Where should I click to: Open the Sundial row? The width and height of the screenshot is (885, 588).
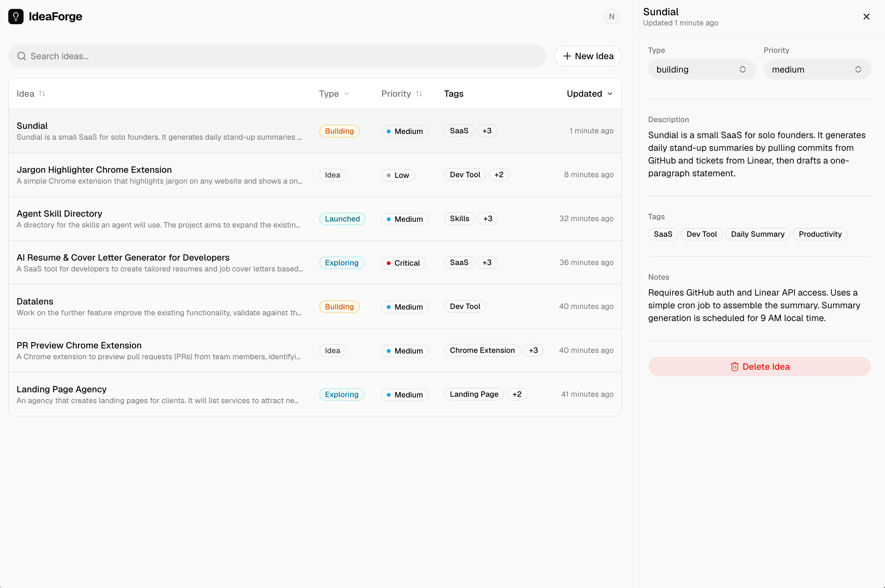(x=315, y=131)
